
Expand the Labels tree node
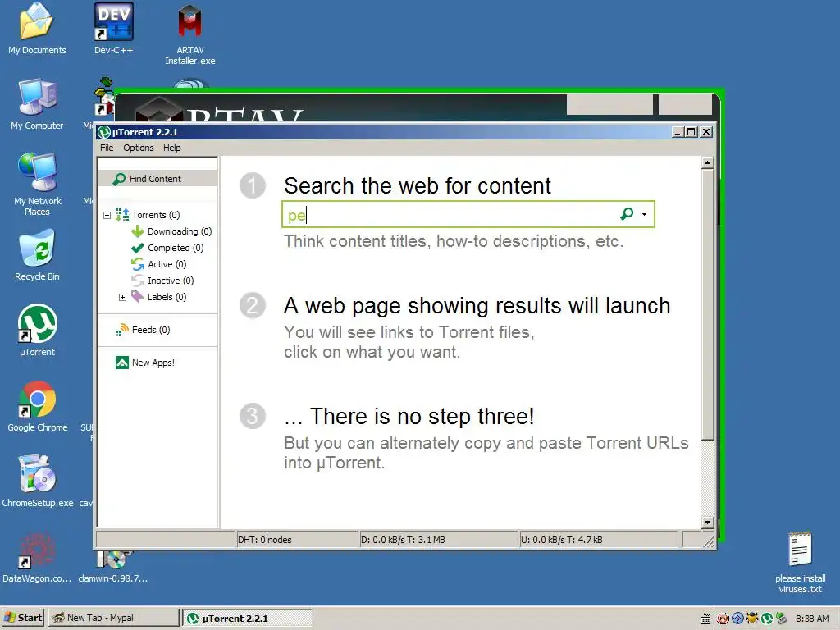click(123, 297)
